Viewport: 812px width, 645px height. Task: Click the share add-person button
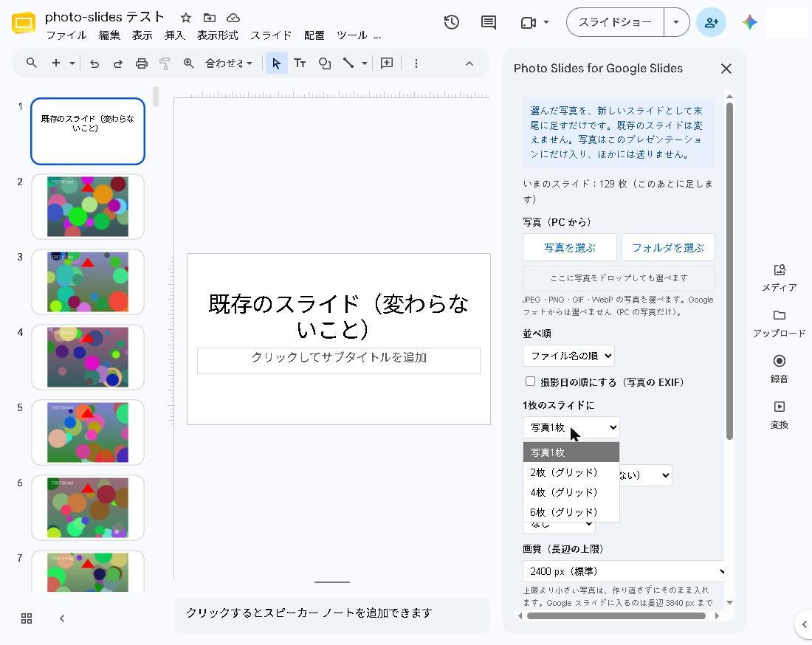711,22
